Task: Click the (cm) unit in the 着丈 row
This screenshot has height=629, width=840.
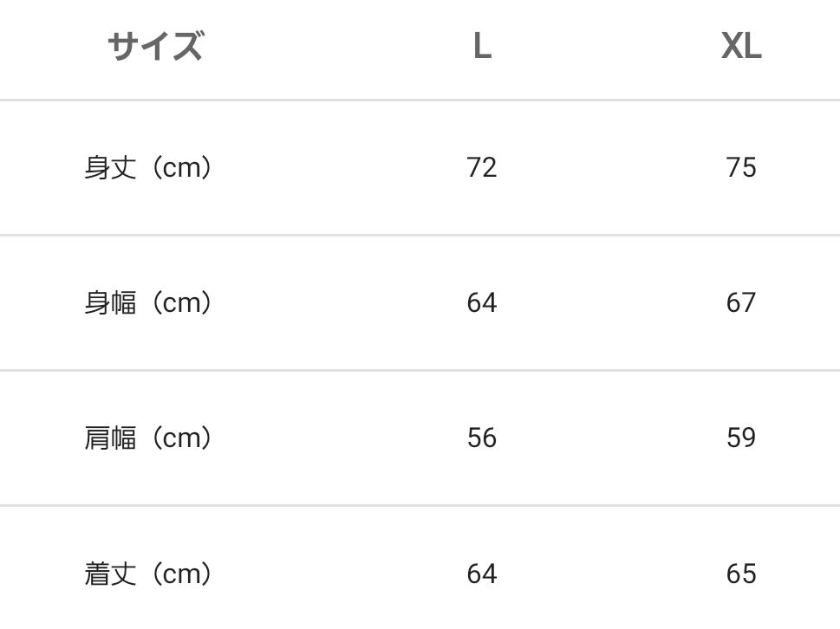Action: click(x=182, y=574)
